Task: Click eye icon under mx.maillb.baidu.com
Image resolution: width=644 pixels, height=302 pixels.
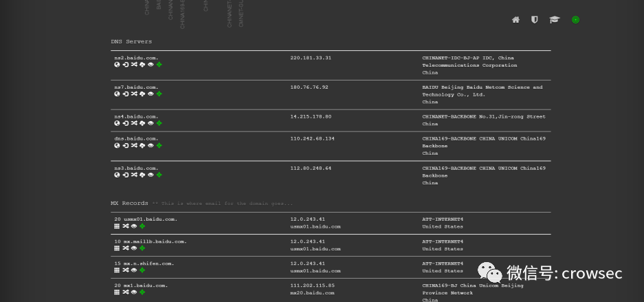Action: (x=134, y=248)
